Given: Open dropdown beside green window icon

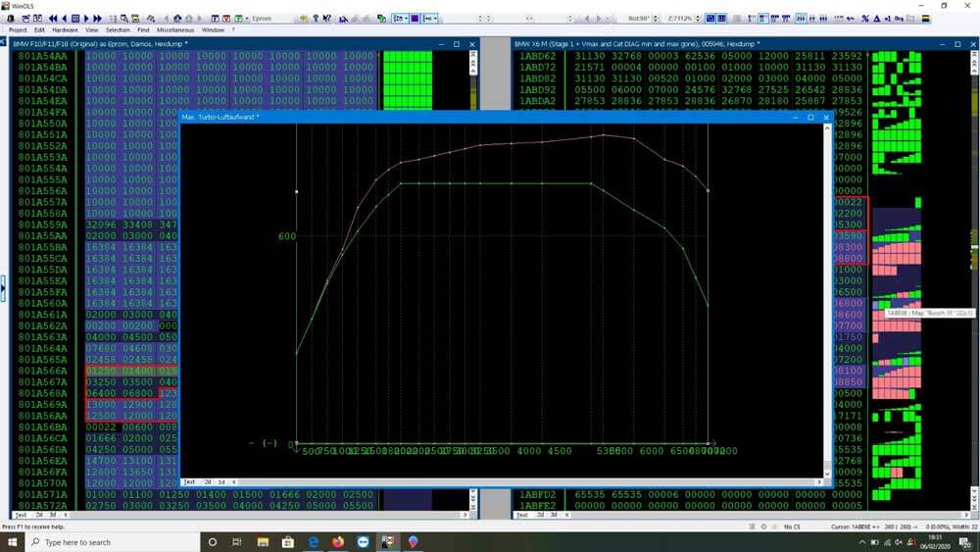Looking at the screenshot, I should (x=247, y=19).
